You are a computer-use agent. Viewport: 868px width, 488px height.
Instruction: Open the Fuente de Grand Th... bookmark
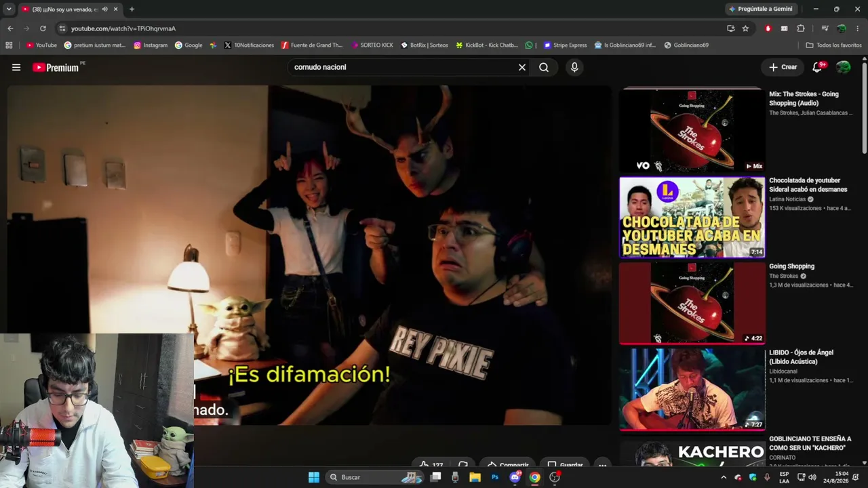[x=312, y=45]
